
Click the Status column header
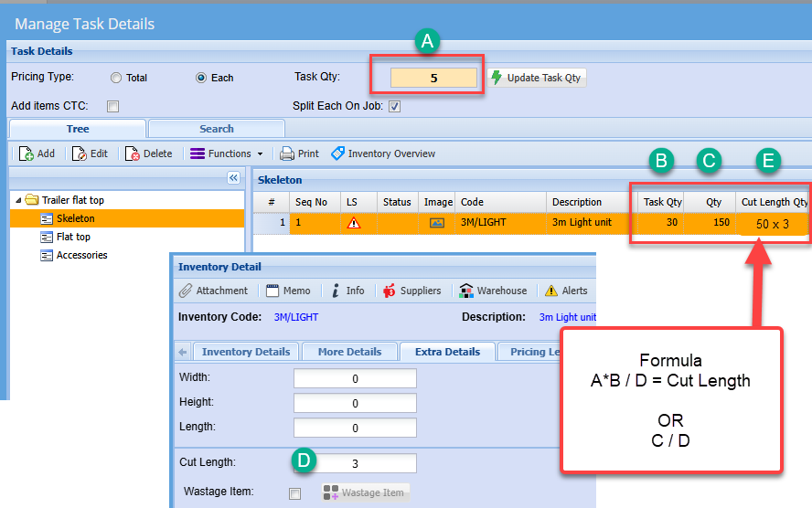[397, 202]
